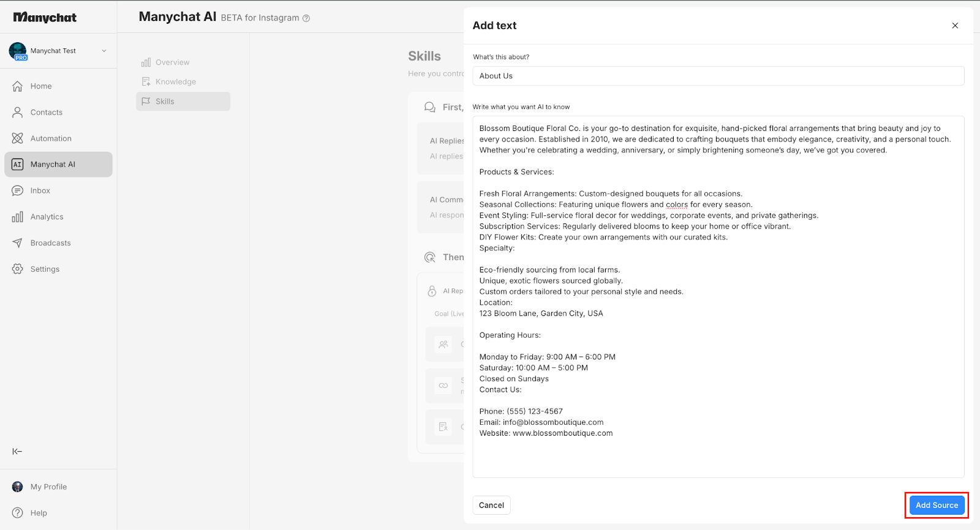Click the Add Source button
Screen dimensions: 980x530
tap(936, 505)
